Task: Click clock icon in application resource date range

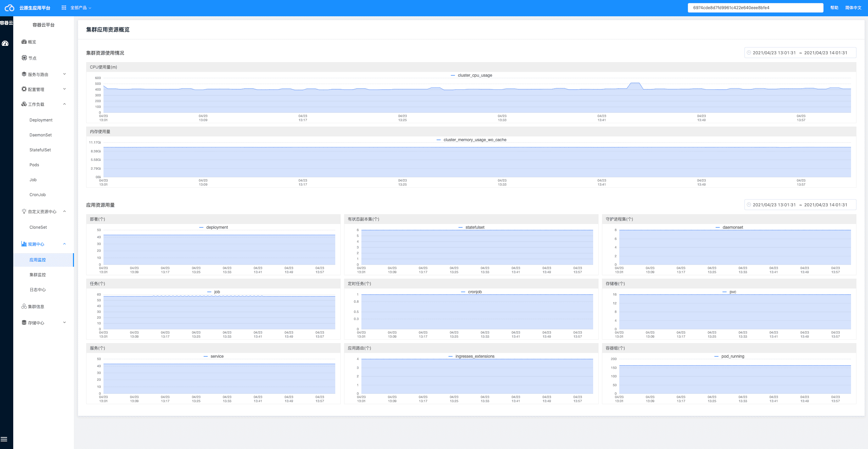Action: tap(749, 205)
